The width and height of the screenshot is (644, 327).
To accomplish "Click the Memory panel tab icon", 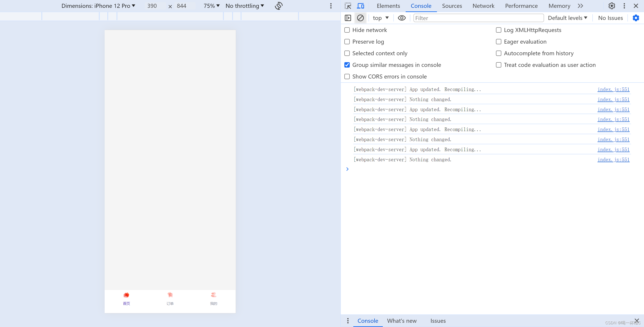I will tap(559, 5).
